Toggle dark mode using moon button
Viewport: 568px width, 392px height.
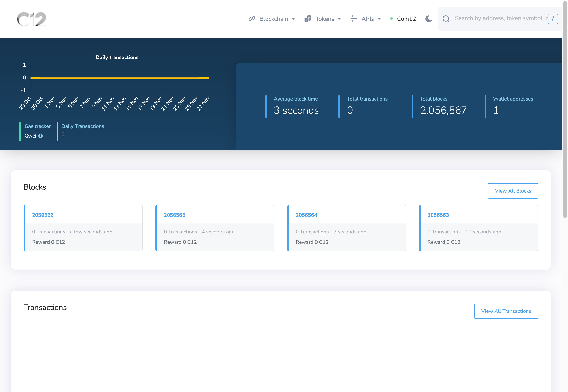coord(429,18)
